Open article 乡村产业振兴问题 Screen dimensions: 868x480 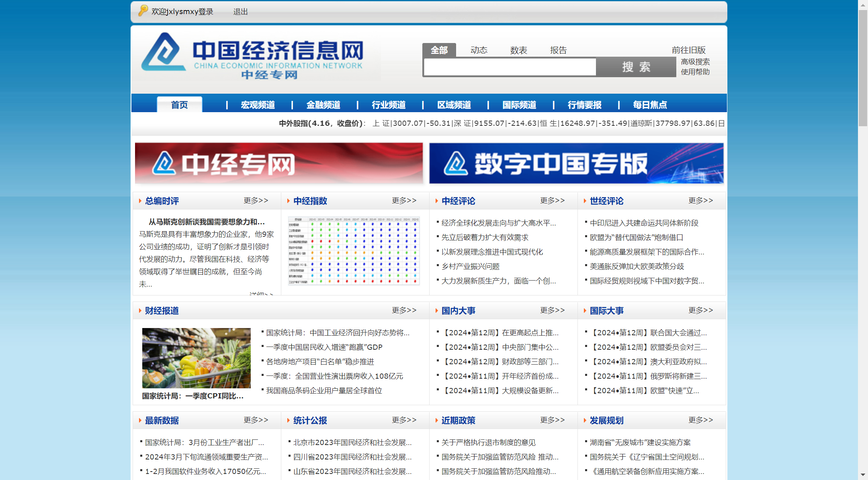point(470,266)
